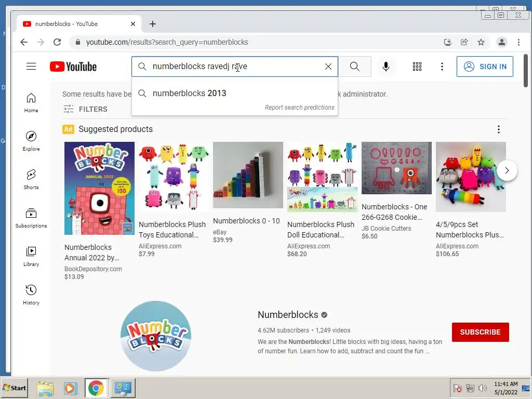Click the install app icon in the address bar
The width and height of the screenshot is (532, 399).
pyautogui.click(x=447, y=42)
